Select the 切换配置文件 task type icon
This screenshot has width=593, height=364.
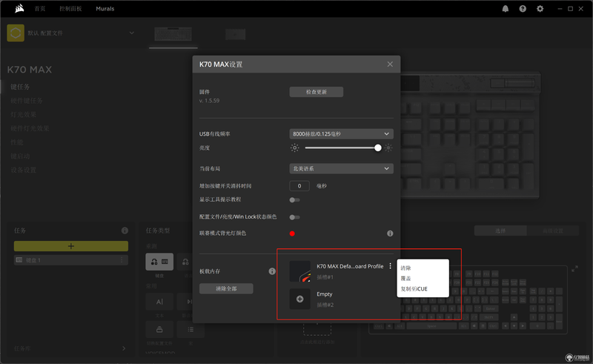pyautogui.click(x=159, y=330)
